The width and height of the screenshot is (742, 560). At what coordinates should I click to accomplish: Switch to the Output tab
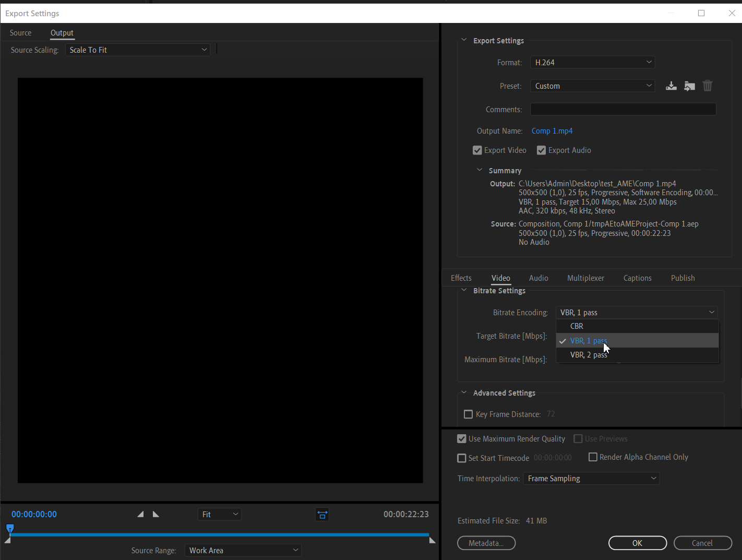click(62, 33)
